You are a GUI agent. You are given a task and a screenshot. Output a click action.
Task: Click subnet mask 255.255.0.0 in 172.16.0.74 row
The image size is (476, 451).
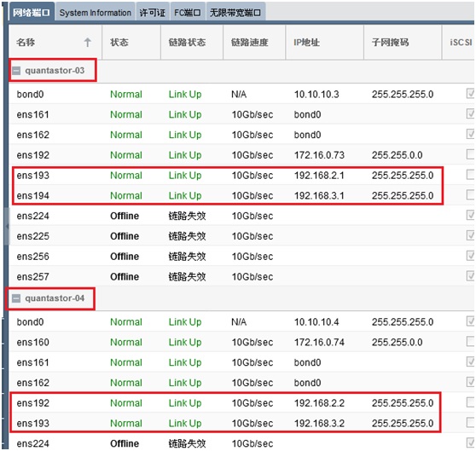397,343
